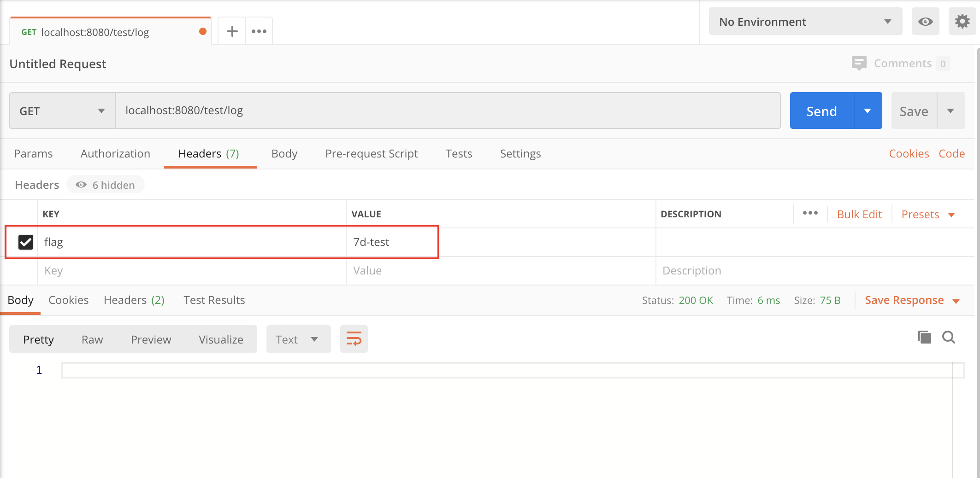Screen dimensions: 980x478
Task: Open the Save Response dropdown
Action: (912, 300)
